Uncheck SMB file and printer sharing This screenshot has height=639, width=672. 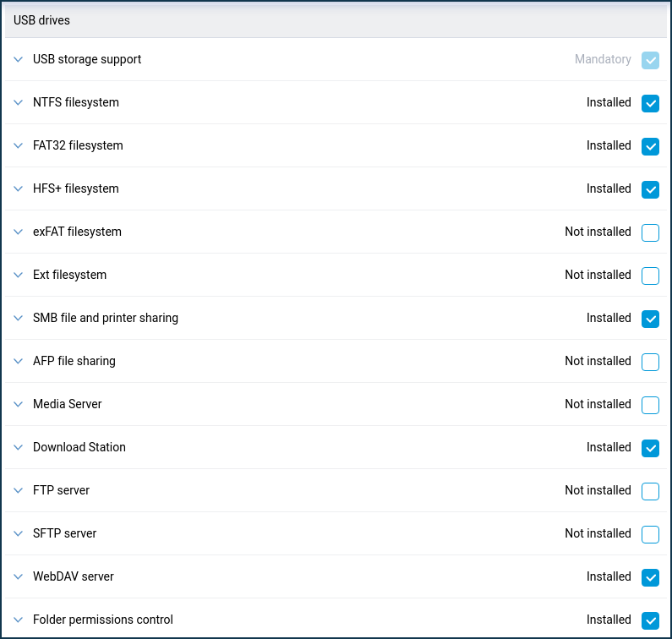[x=650, y=319]
